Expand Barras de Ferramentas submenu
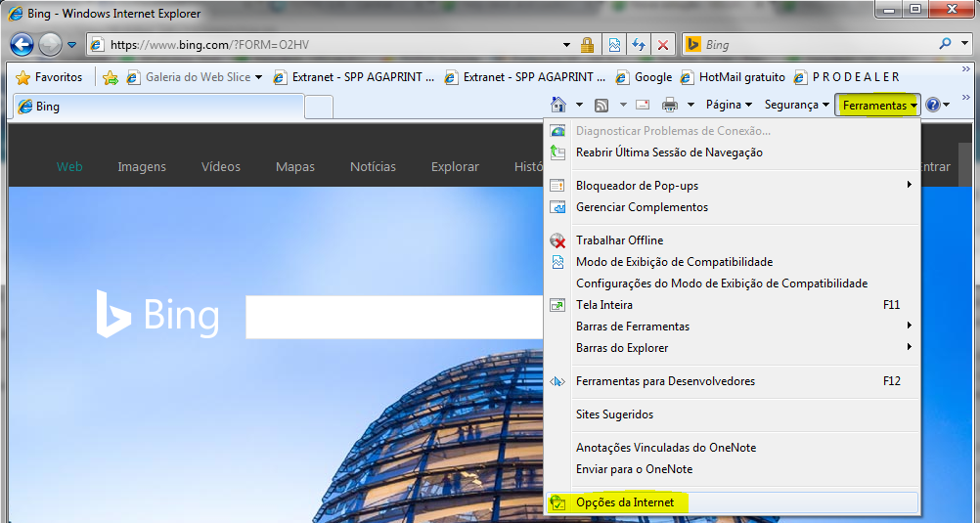This screenshot has height=523, width=980. 732,327
